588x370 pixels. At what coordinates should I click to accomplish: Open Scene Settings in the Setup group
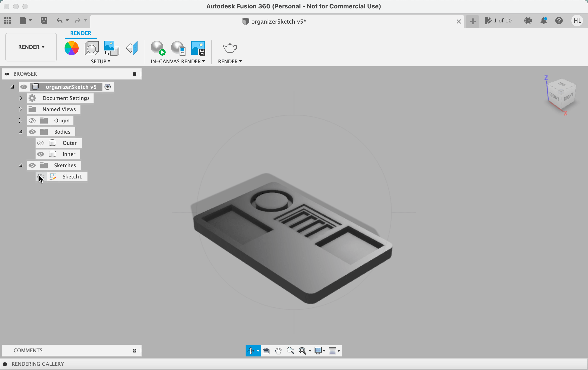[x=92, y=48]
